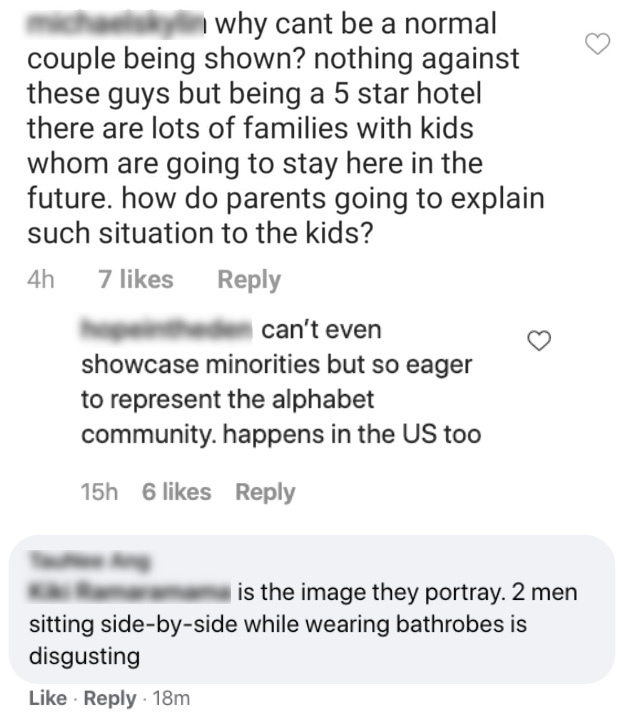The image size is (623, 718).
Task: Open blurred tagged name before 'is the image'
Action: tap(130, 592)
